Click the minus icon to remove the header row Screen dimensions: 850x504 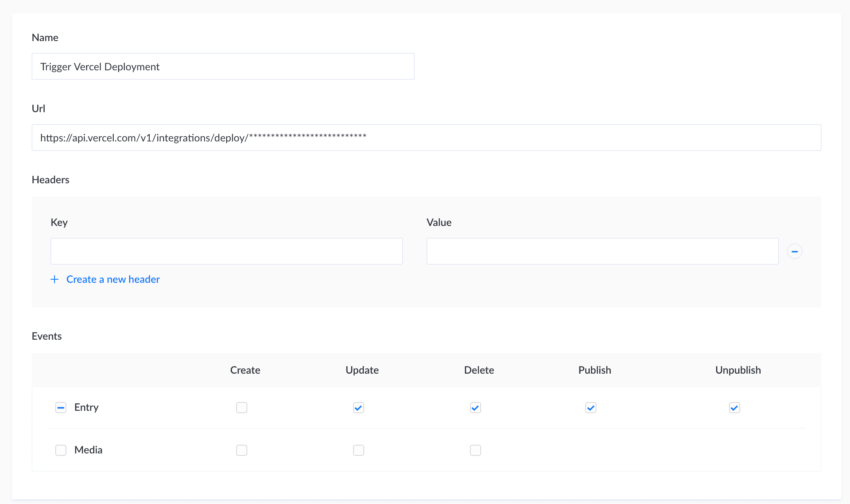794,251
